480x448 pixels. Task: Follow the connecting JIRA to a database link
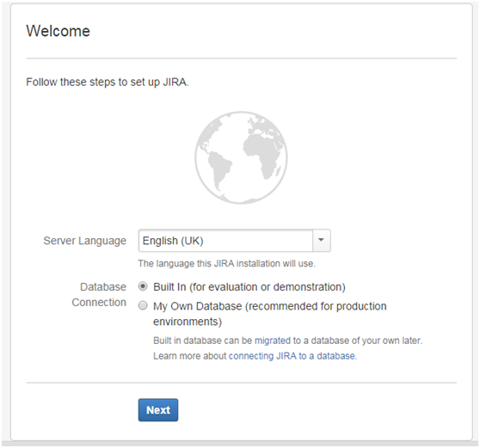(292, 356)
